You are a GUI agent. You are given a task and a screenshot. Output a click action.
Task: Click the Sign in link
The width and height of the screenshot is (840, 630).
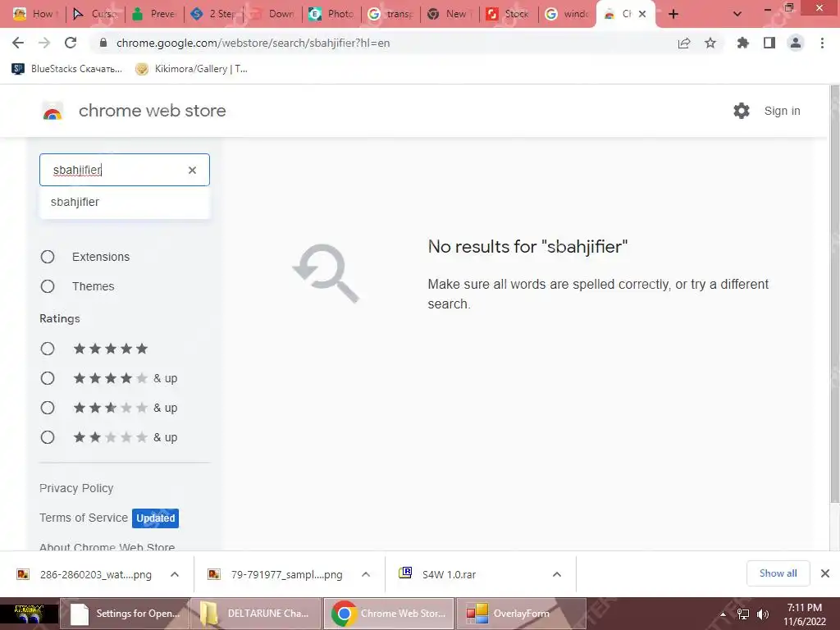[782, 111]
